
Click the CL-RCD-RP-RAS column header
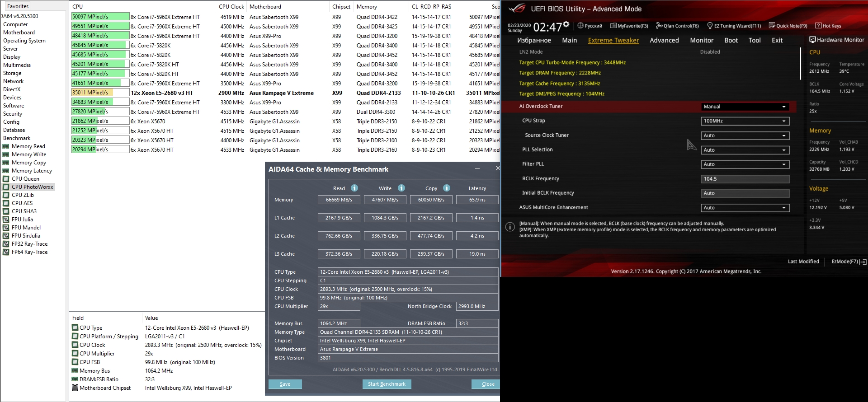[431, 7]
